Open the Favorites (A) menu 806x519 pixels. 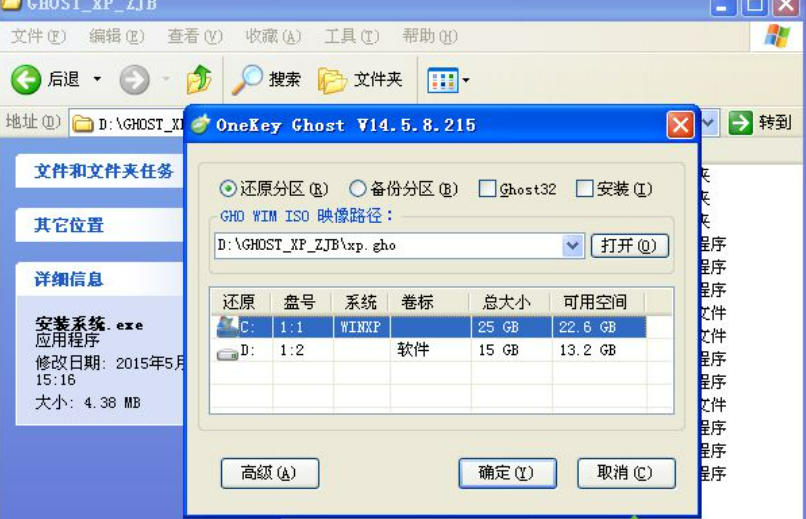(273, 36)
